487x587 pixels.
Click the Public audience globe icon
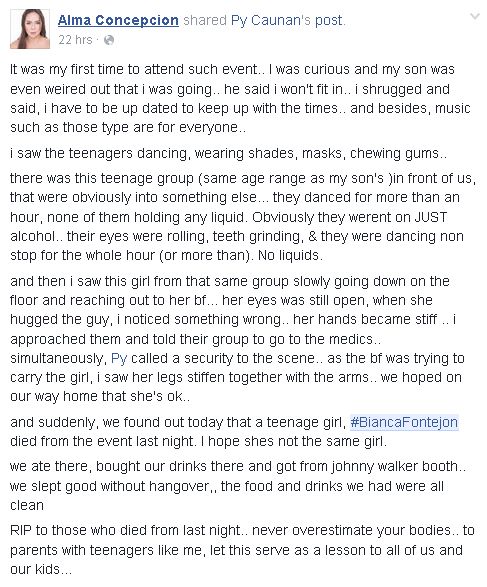coord(109,40)
